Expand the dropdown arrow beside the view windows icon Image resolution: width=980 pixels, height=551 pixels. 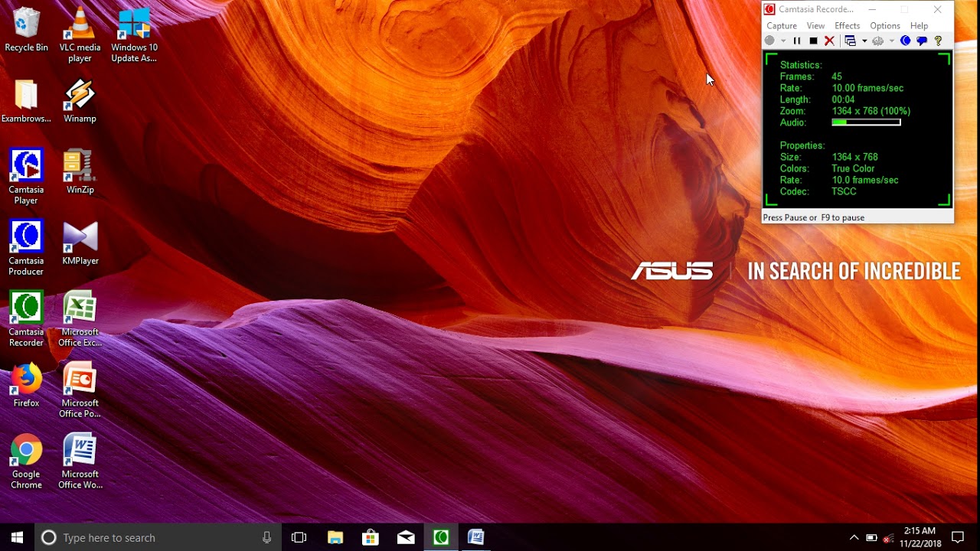click(864, 41)
